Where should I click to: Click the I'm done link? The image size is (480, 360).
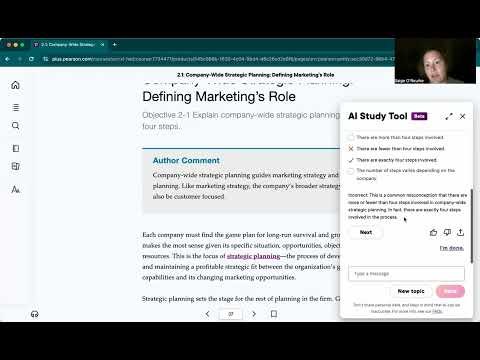coord(451,248)
